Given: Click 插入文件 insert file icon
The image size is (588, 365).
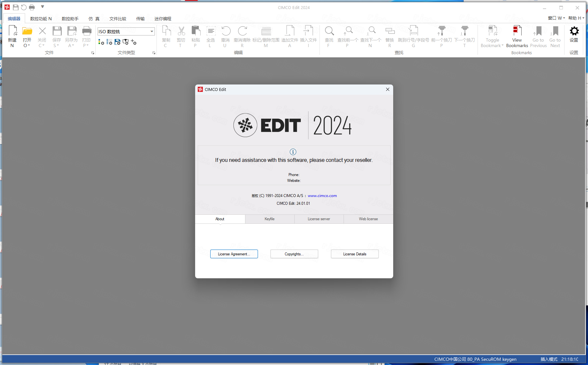Looking at the screenshot, I should click(308, 31).
